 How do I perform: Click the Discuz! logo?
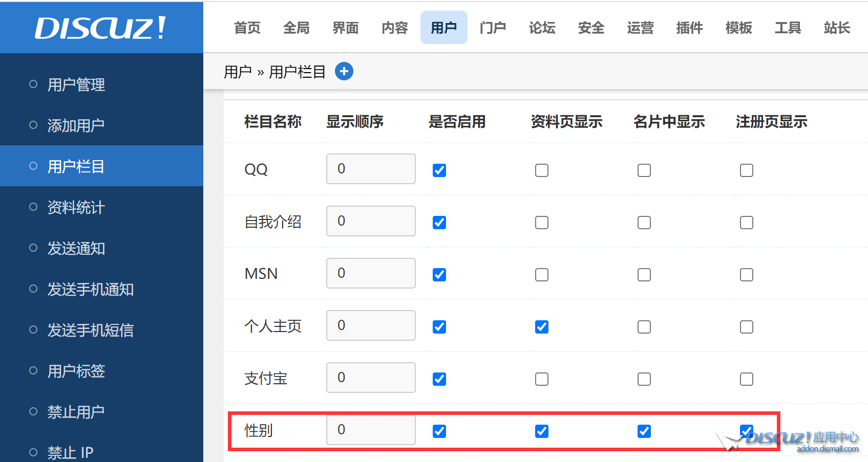101,28
